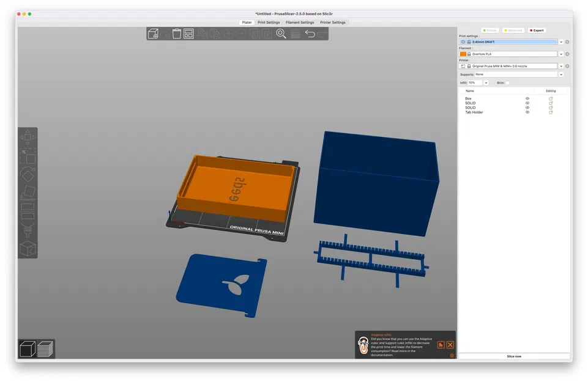Select the Seam painting cube tool
Image resolution: width=588 pixels, height=382 pixels.
point(28,249)
